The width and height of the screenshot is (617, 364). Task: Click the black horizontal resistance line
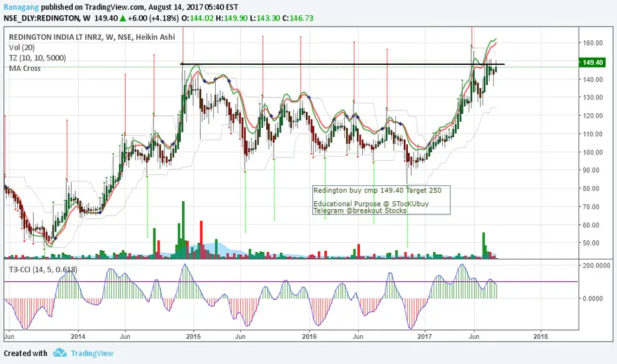coord(342,64)
